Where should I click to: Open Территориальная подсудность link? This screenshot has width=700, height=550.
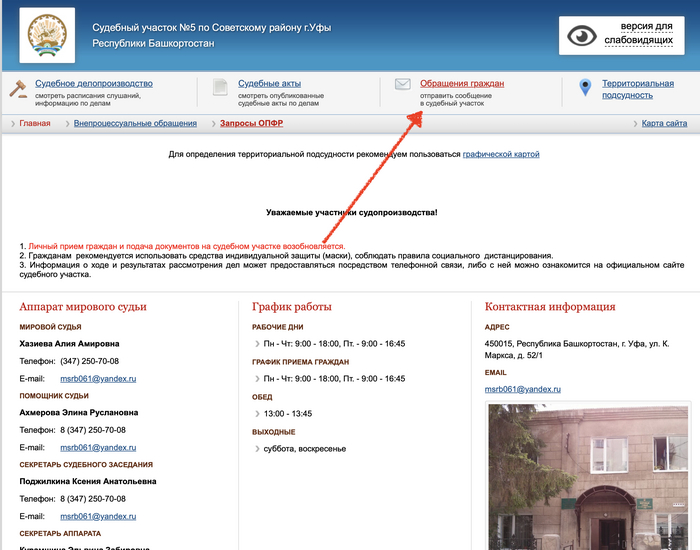tap(638, 89)
